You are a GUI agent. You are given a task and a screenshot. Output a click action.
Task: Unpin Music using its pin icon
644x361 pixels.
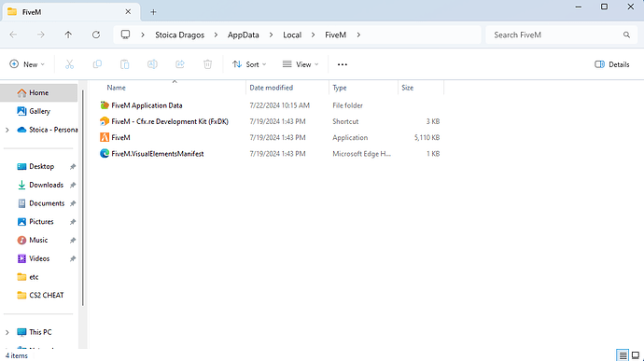[73, 241]
